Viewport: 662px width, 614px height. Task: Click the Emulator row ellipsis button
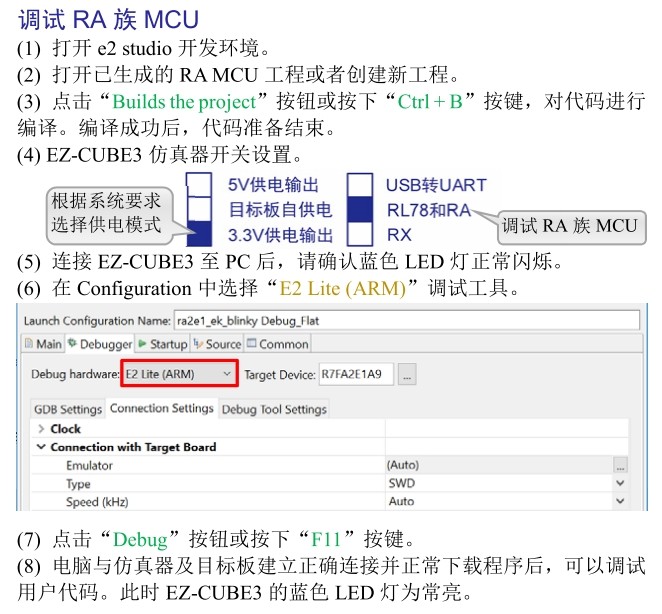620,465
